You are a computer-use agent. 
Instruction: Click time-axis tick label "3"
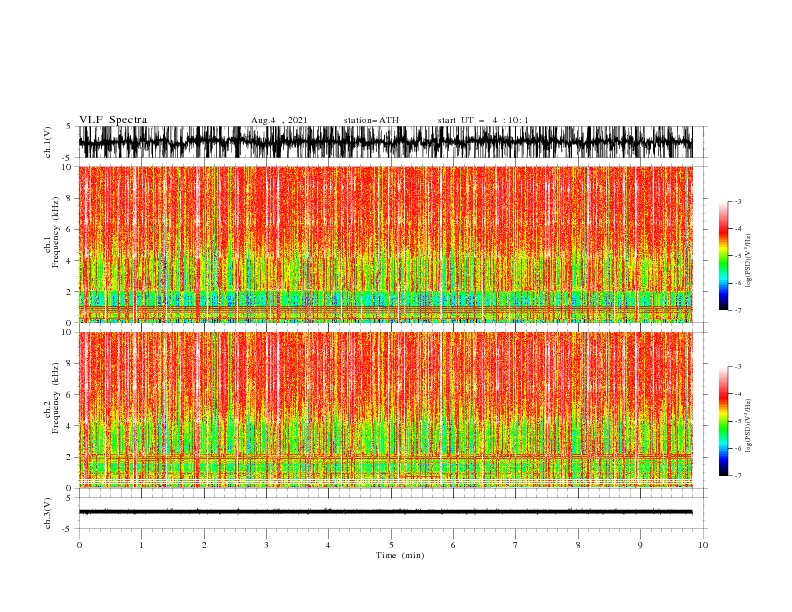pos(266,545)
